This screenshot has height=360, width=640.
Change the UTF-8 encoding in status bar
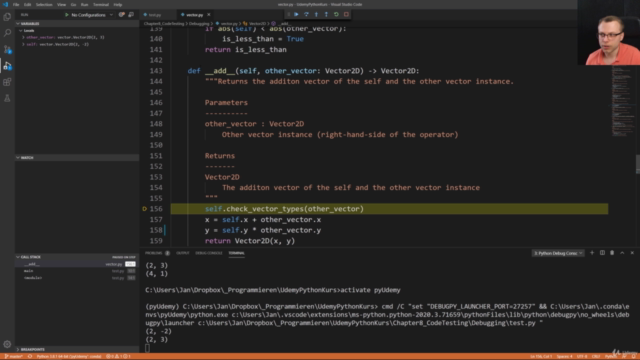tap(582, 356)
